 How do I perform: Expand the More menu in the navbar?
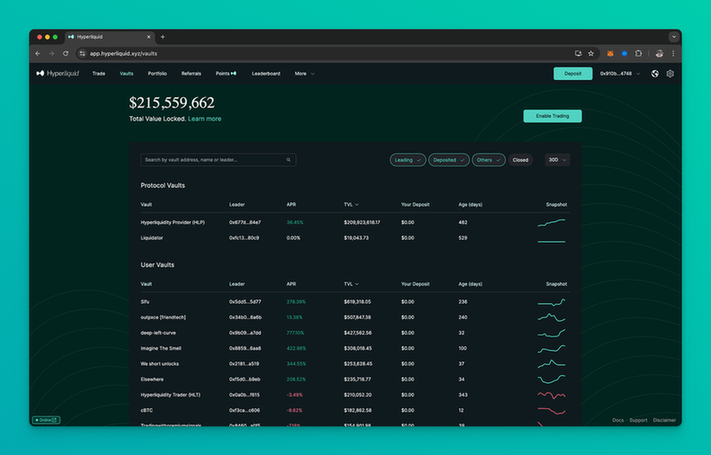pyautogui.click(x=304, y=73)
